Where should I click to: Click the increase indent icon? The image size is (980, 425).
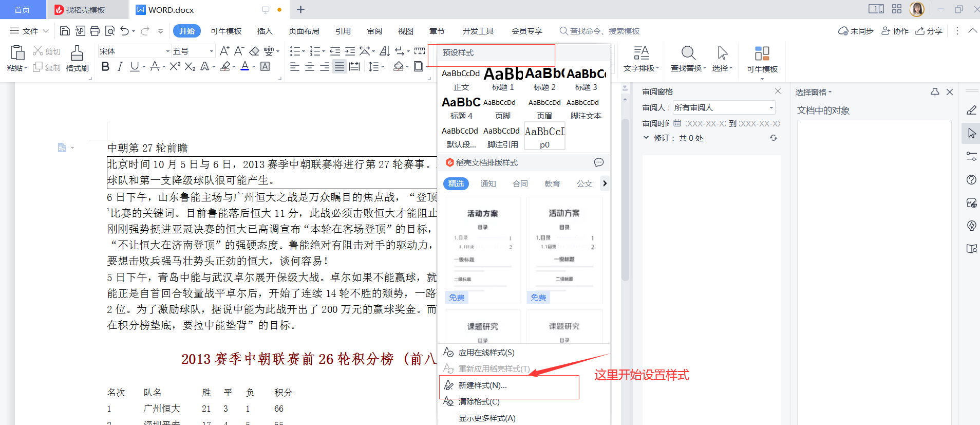click(350, 51)
